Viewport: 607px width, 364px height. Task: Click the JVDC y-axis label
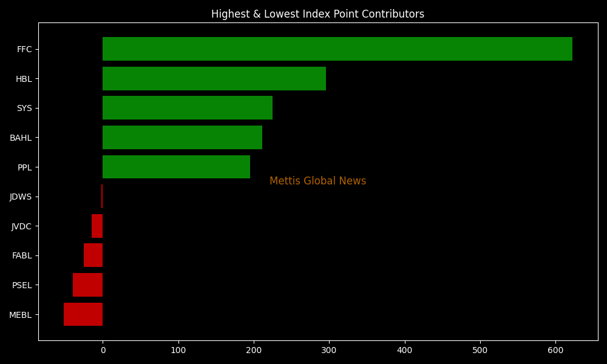click(21, 226)
